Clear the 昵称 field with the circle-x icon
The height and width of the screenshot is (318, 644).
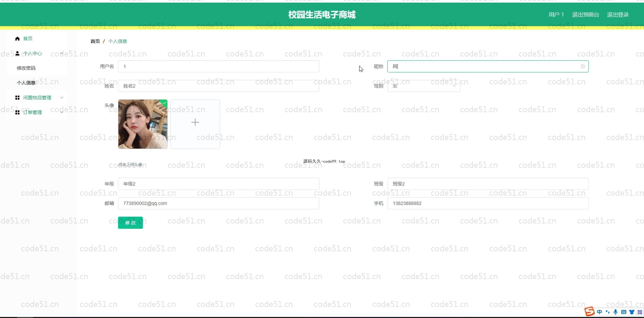point(583,66)
